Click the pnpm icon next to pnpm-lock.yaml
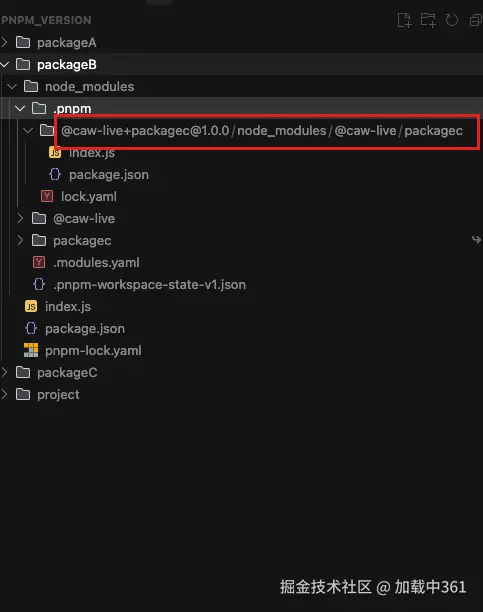The image size is (483, 612). [x=31, y=350]
